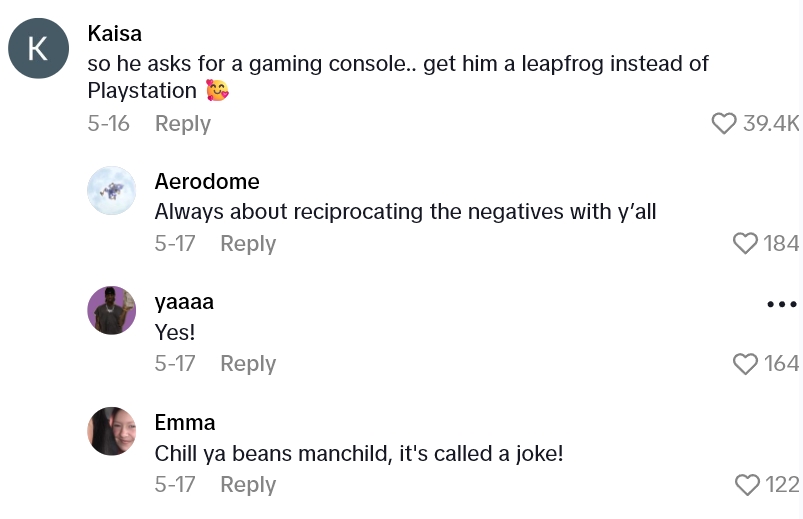The image size is (803, 519).
Task: Reply to Aerodome's comment
Action: point(247,244)
